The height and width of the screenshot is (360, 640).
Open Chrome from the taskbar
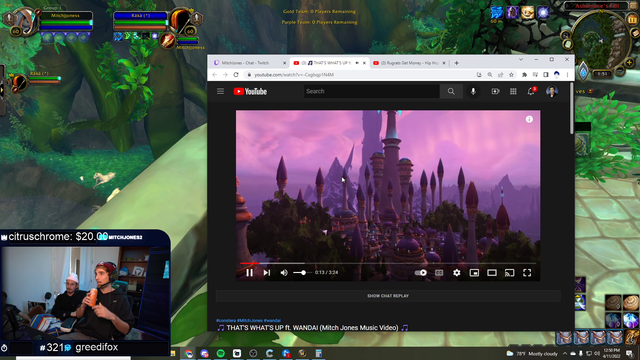pos(189,353)
